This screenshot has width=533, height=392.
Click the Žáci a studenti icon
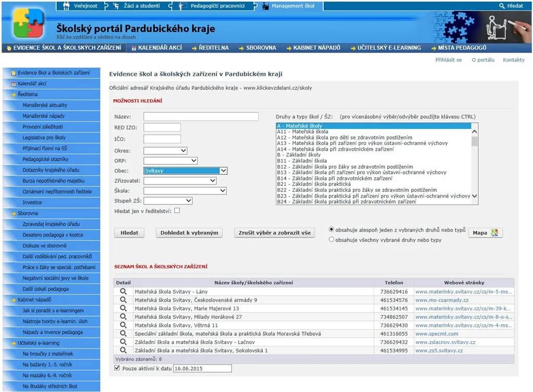point(116,6)
